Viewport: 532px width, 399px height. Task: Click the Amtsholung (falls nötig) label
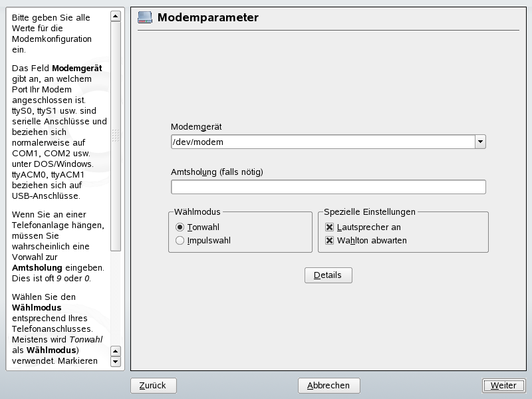pyautogui.click(x=217, y=172)
